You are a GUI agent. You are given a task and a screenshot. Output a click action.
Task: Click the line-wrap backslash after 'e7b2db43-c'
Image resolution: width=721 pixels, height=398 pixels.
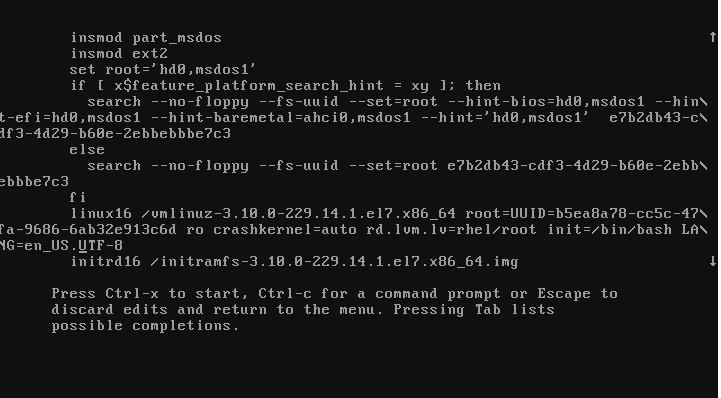point(704,118)
